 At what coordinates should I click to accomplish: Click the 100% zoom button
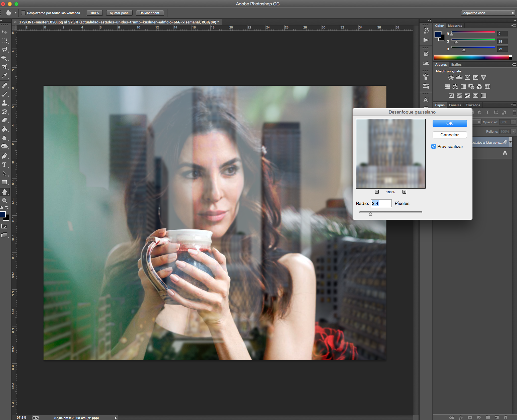pyautogui.click(x=95, y=13)
